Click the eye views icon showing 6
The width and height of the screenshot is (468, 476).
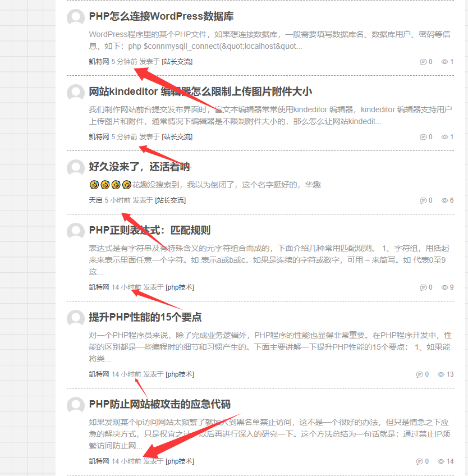click(x=444, y=200)
